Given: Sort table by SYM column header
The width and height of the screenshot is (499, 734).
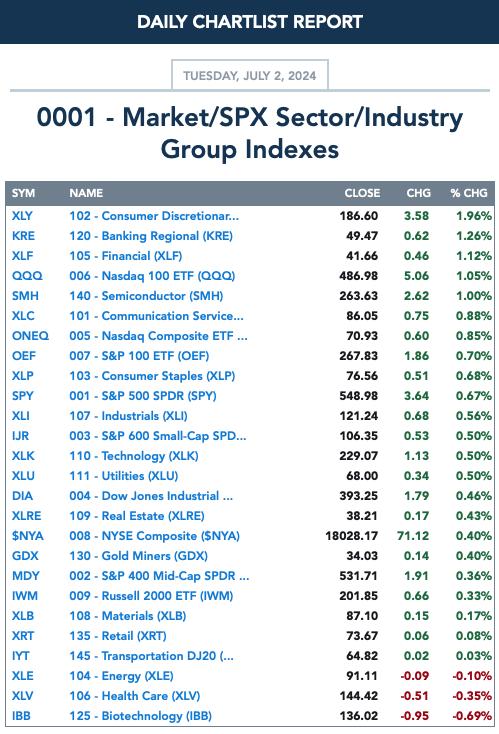Looking at the screenshot, I should (x=23, y=193).
